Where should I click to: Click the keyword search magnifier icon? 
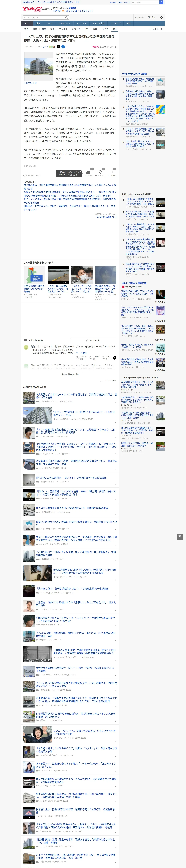[67, 17]
